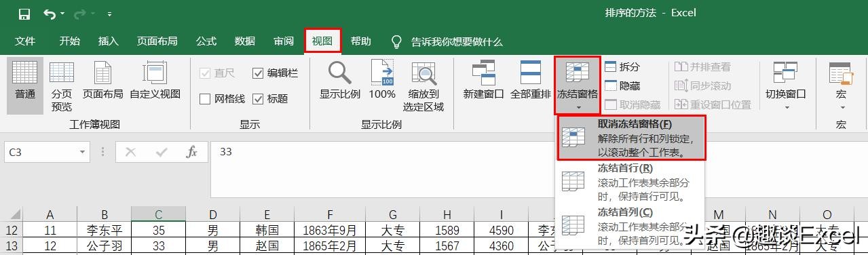Click the Undo arrow icon
The height and width of the screenshot is (255, 868).
pos(50,14)
